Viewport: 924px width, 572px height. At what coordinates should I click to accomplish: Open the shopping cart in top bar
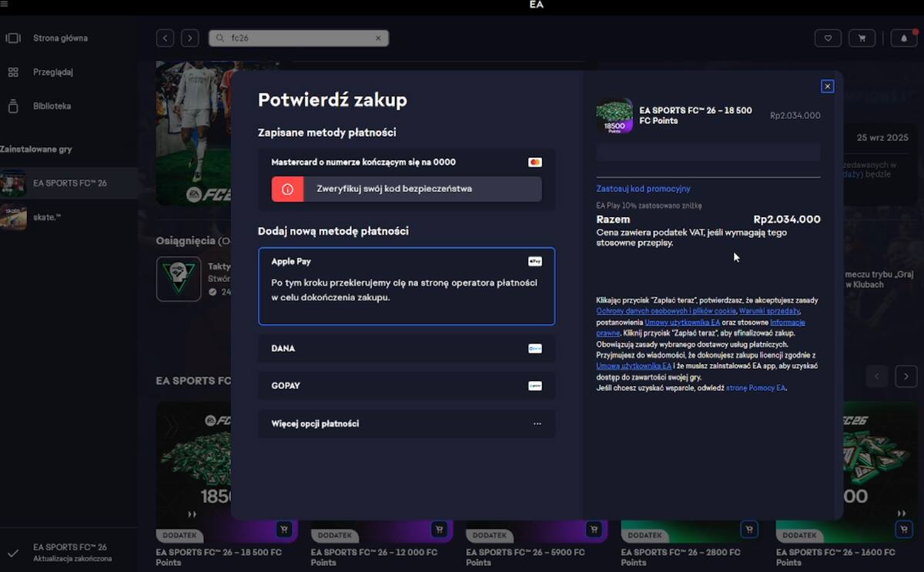click(862, 38)
